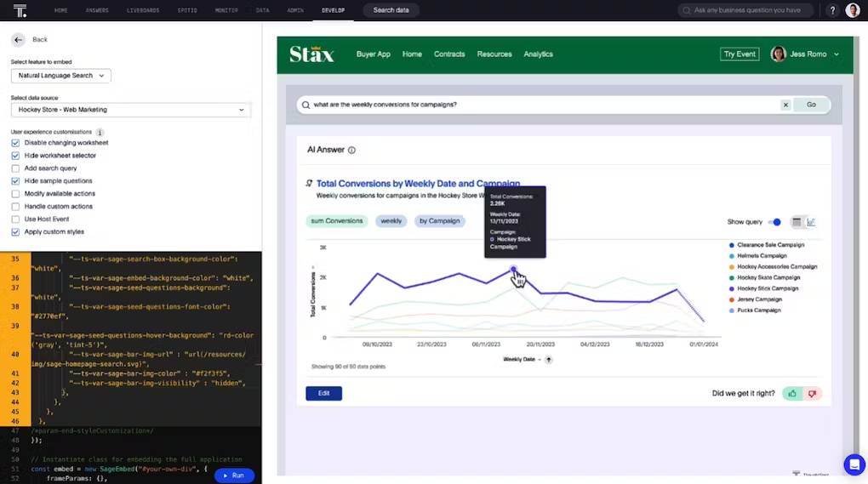
Task: Clear the search query with X
Action: 785,105
